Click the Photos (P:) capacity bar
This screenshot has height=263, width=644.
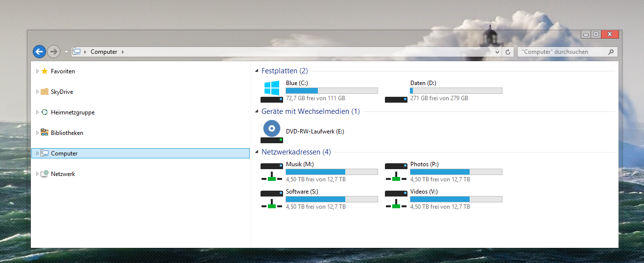(x=456, y=172)
